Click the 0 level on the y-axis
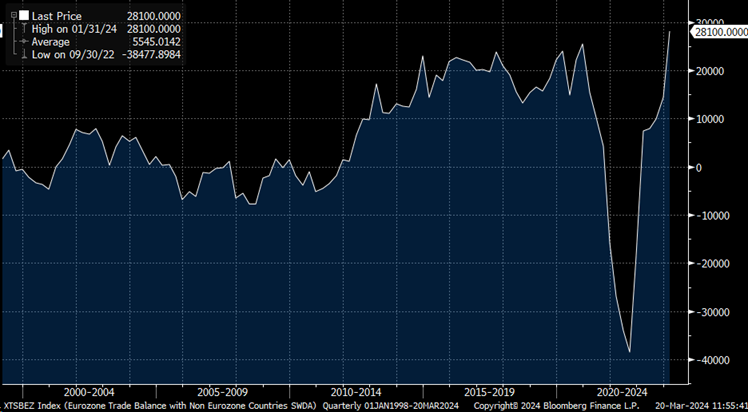Image resolution: width=748 pixels, height=412 pixels. tap(699, 167)
